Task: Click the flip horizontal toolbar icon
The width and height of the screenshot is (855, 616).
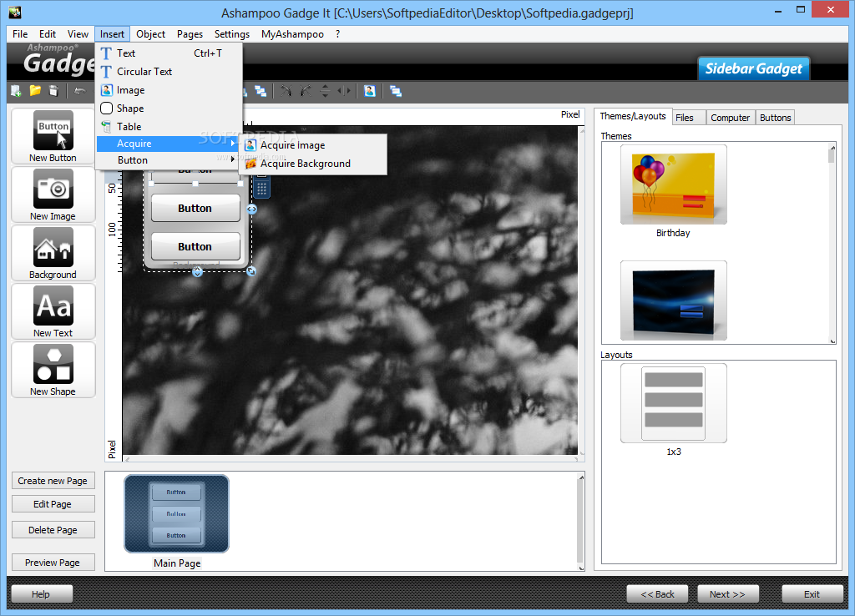Action: pyautogui.click(x=343, y=91)
